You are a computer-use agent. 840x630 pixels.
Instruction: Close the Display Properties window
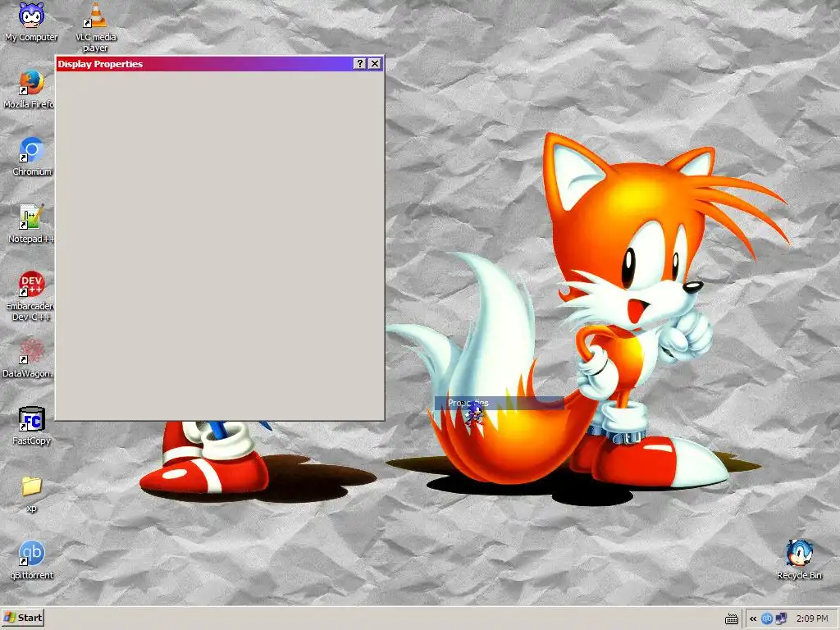tap(375, 64)
